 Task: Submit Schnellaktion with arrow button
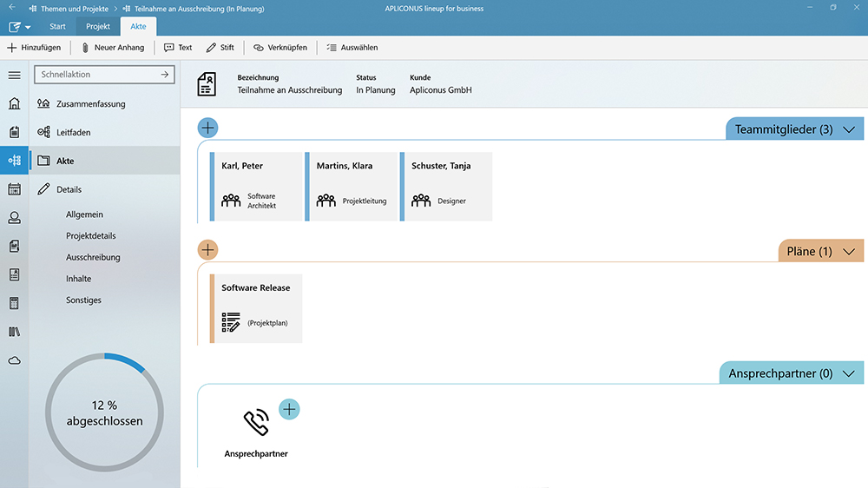pos(164,74)
